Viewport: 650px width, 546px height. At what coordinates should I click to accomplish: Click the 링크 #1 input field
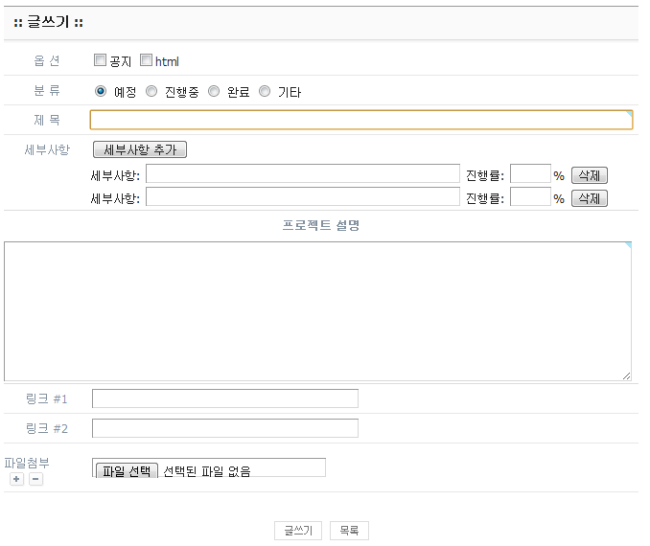[x=225, y=399]
